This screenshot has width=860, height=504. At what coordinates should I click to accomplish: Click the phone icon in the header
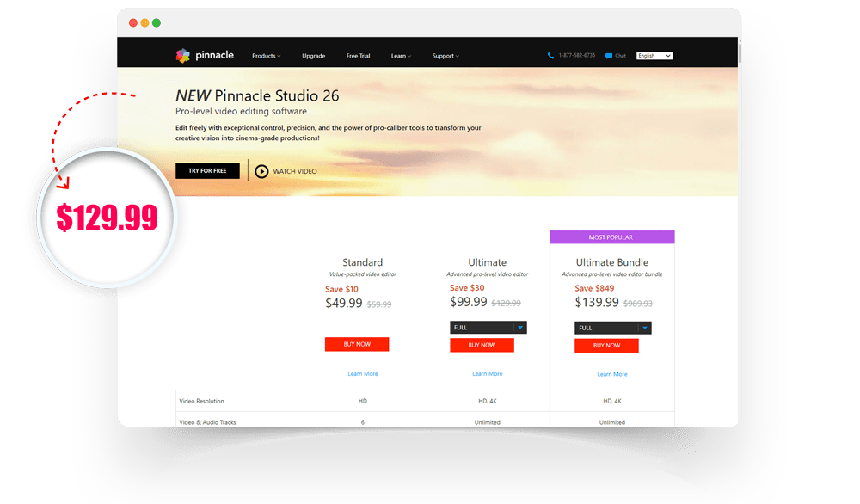[550, 56]
